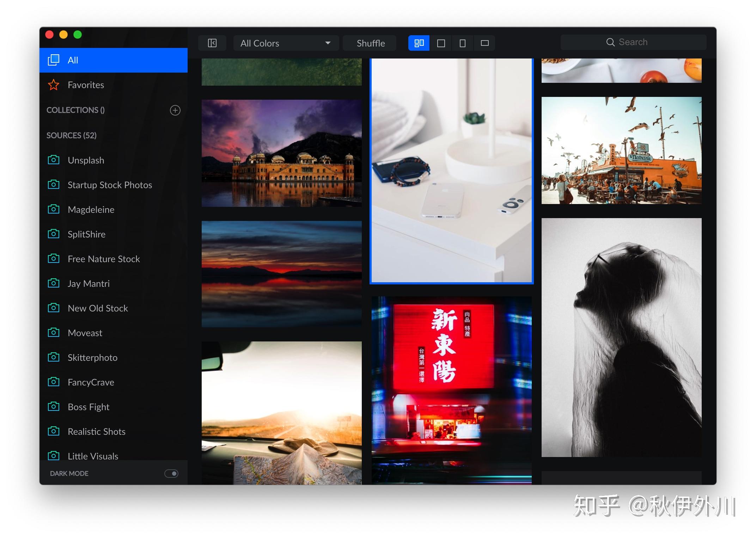The image size is (756, 537).
Task: Open the New Old Stock source
Action: [x=114, y=308]
